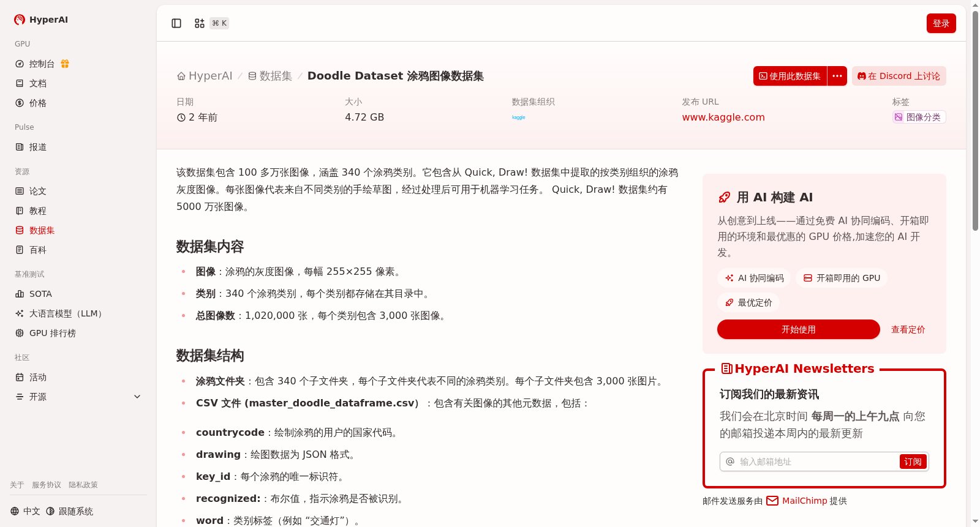Click the 登录 login button
The image size is (980, 527).
click(x=941, y=23)
